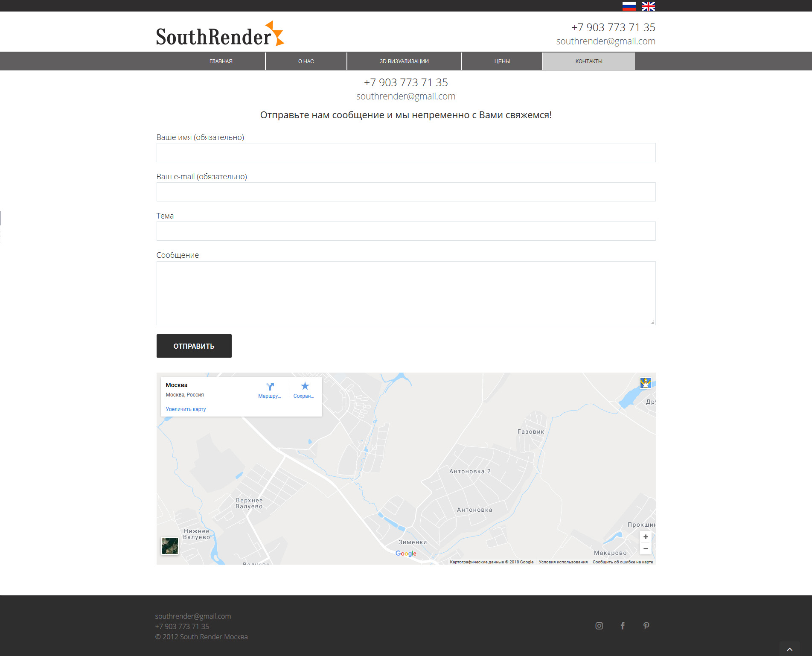Click the Увеличить карту link
Screen dimensions: 812x656
pyautogui.click(x=186, y=409)
